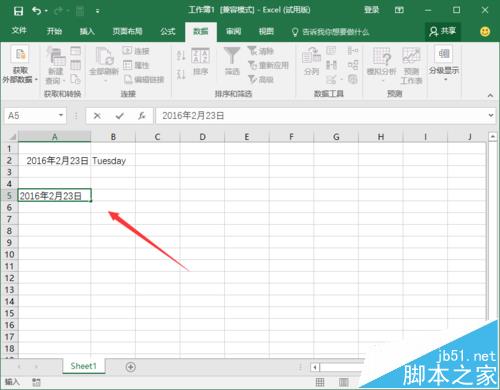
Task: Click Data Validation icon
Action: click(x=333, y=79)
